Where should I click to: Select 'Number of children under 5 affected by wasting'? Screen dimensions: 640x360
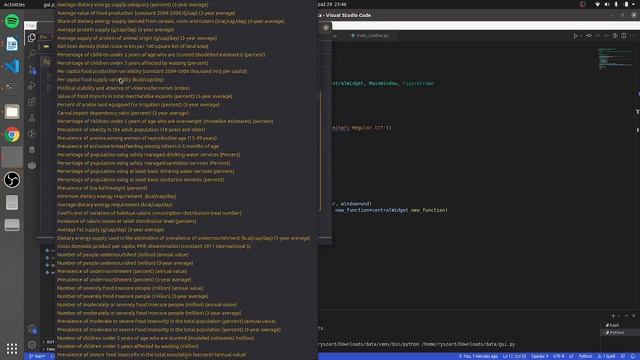coord(128,347)
